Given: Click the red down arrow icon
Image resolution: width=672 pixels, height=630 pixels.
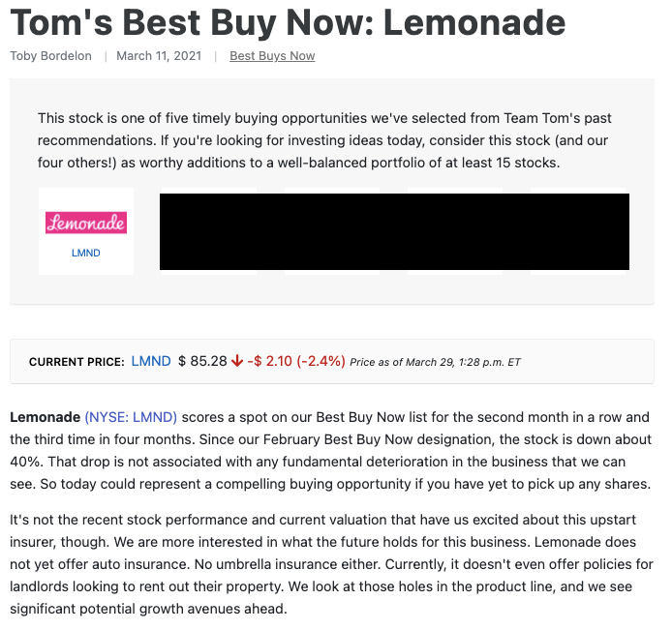Looking at the screenshot, I should point(237,361).
